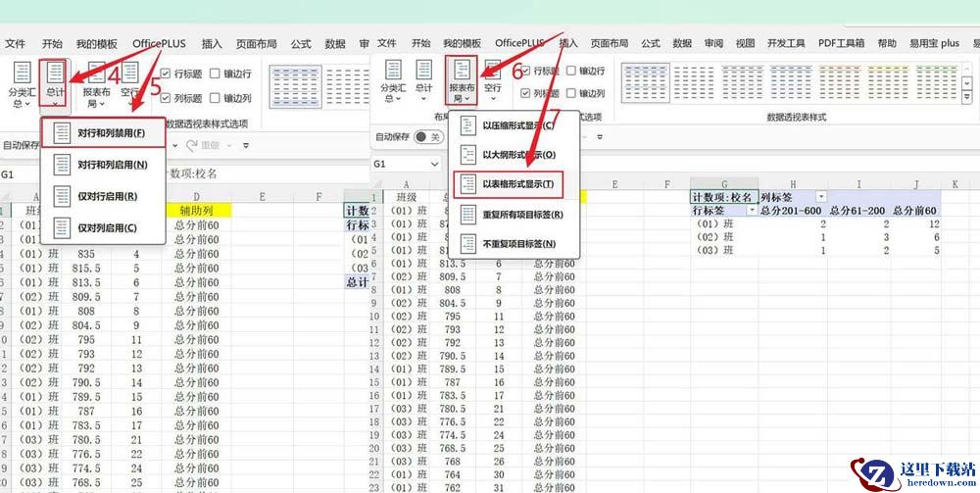This screenshot has height=493, width=980.
Task: Click Grand Totals (总计) button in left window
Action: pyautogui.click(x=55, y=83)
